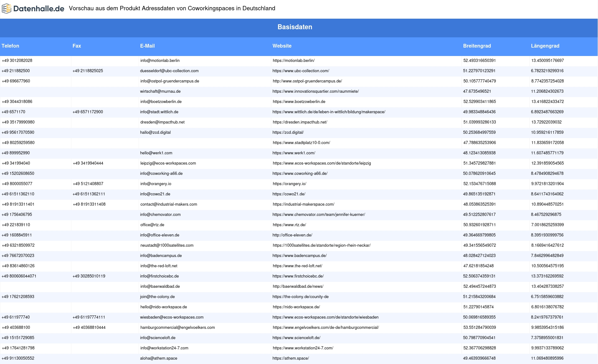Viewport: 598px width, 364px height.
Task: Click the Längengrad column header
Action: (545, 46)
